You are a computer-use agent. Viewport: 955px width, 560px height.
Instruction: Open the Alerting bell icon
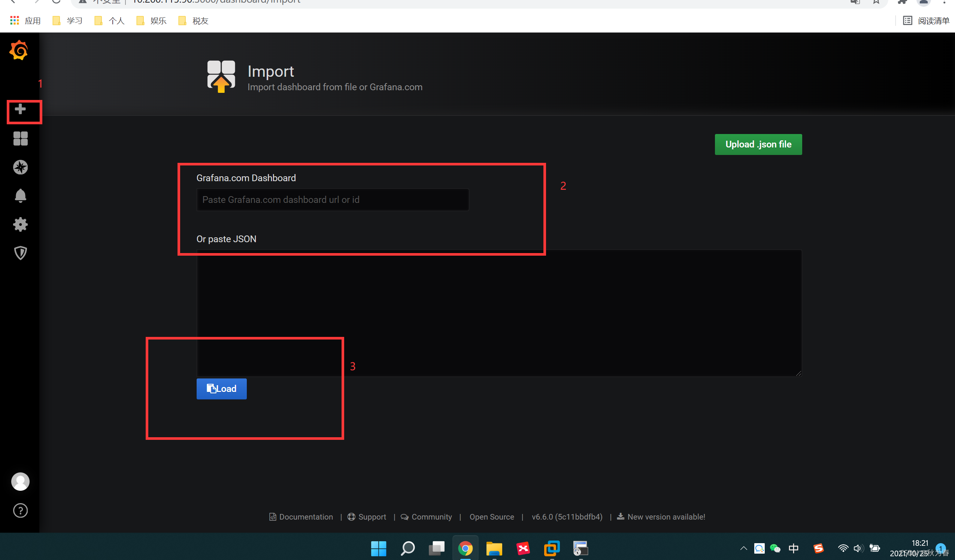point(21,195)
